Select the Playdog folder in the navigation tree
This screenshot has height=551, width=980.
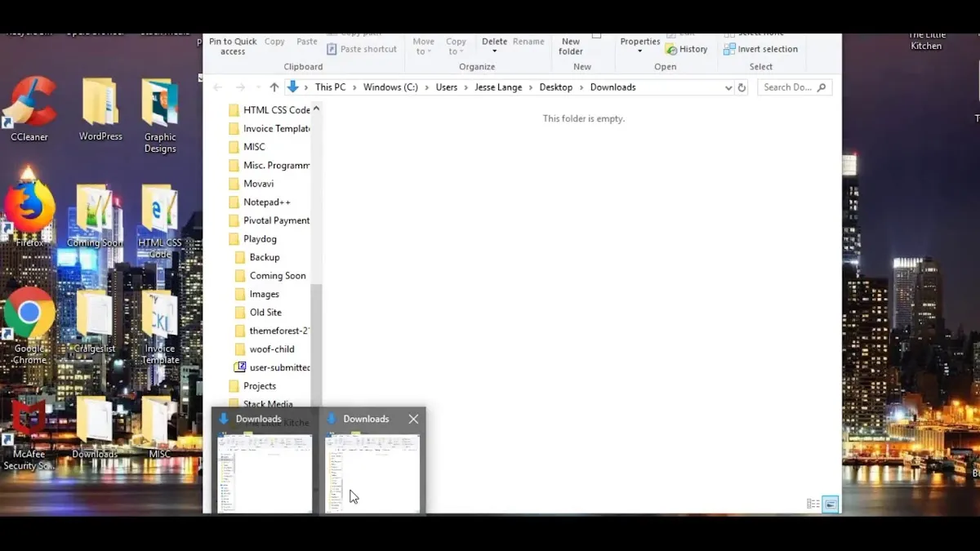click(260, 239)
